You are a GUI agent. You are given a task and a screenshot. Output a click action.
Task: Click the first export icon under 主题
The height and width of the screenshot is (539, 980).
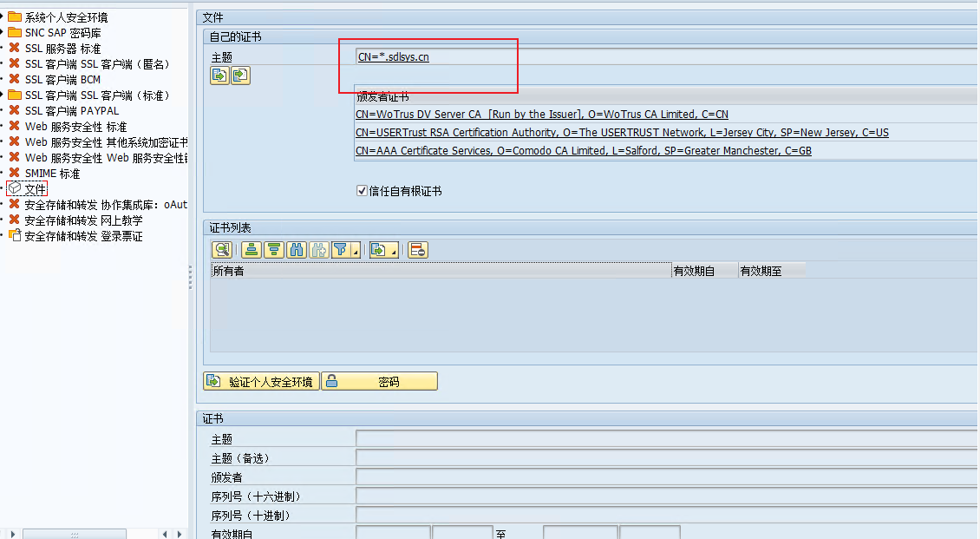(x=219, y=76)
